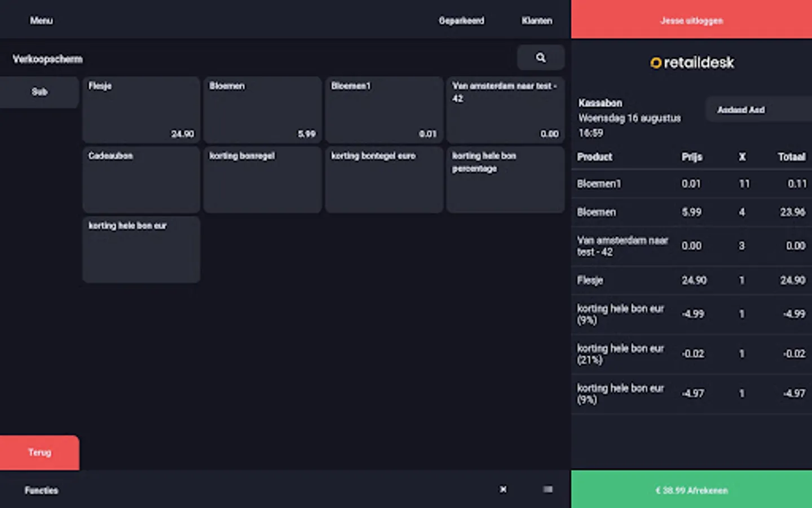
Task: Click quantity 11 in the Bloemen1 row
Action: [744, 184]
